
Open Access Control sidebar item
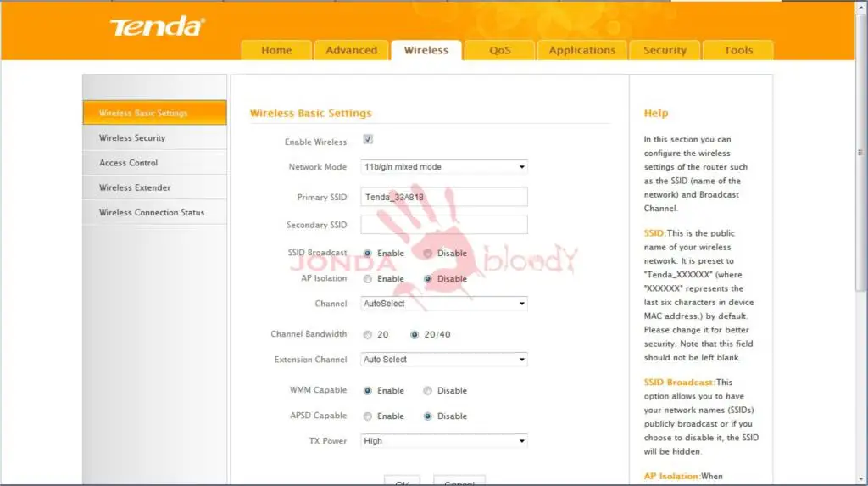pyautogui.click(x=154, y=163)
